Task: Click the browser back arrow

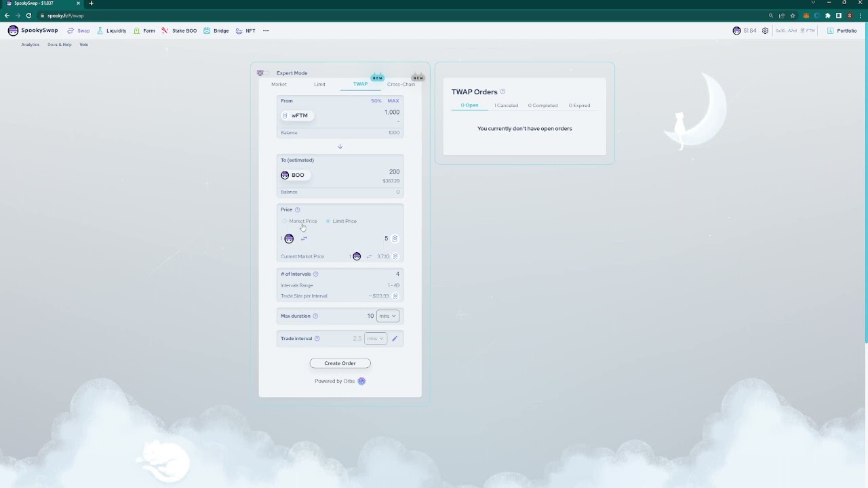Action: [x=7, y=16]
